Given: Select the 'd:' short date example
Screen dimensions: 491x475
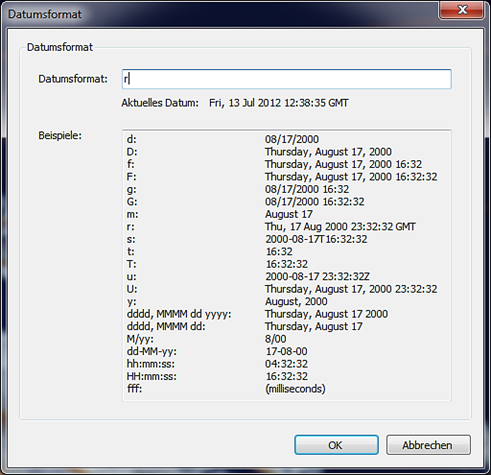Looking at the screenshot, I should point(223,139).
